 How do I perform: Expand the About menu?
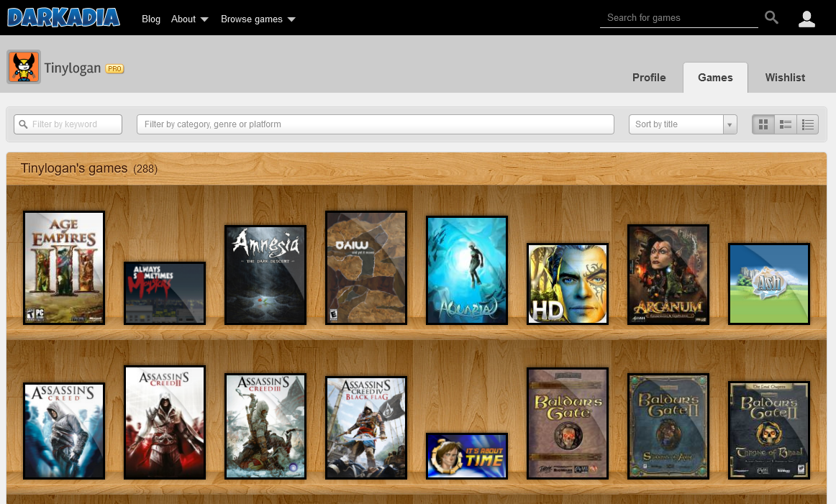pos(190,19)
